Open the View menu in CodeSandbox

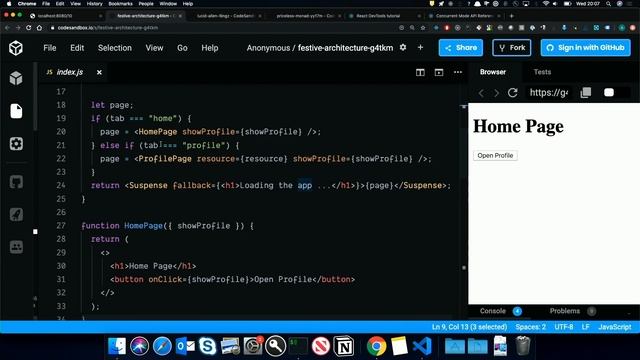pos(154,48)
